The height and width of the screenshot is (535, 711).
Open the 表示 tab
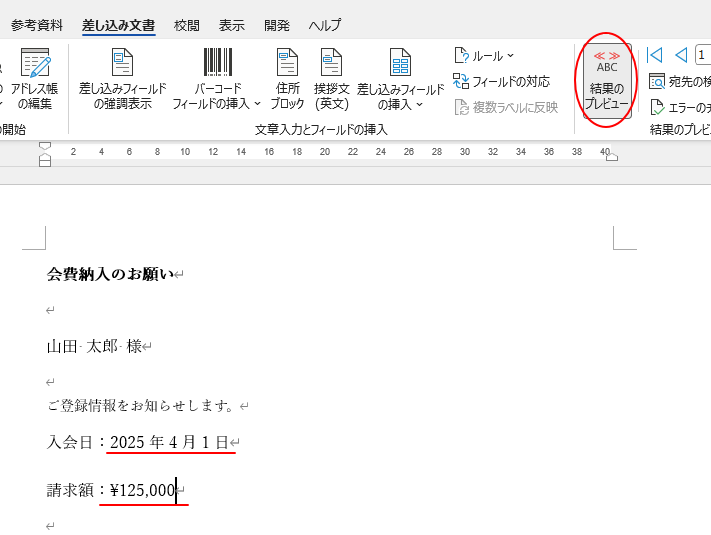click(232, 25)
